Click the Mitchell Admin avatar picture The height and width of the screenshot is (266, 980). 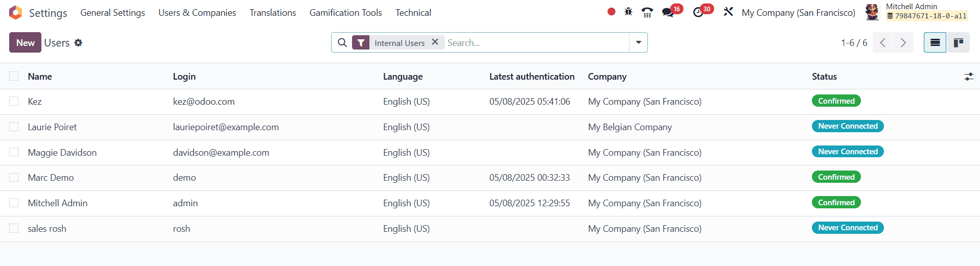click(873, 12)
